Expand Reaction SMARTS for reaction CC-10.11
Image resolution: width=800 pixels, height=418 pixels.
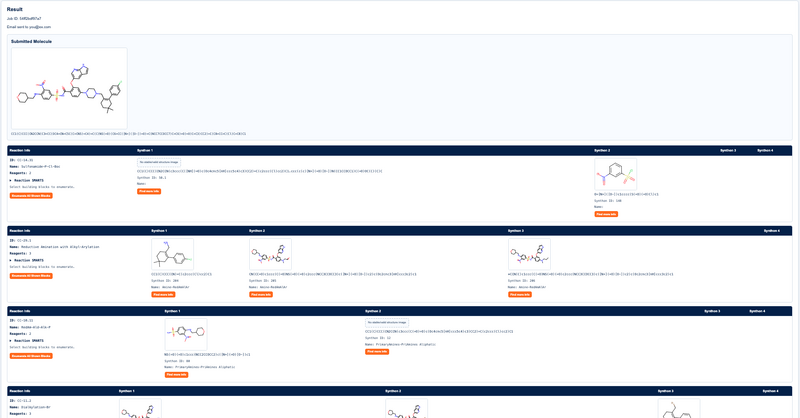pos(27,340)
